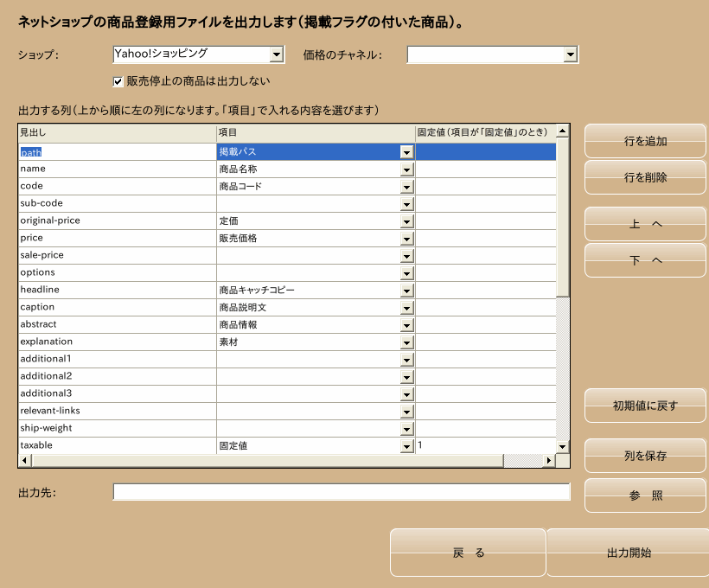Click the table's horizontal scrollbar right arrow
The height and width of the screenshot is (588, 709).
[549, 460]
